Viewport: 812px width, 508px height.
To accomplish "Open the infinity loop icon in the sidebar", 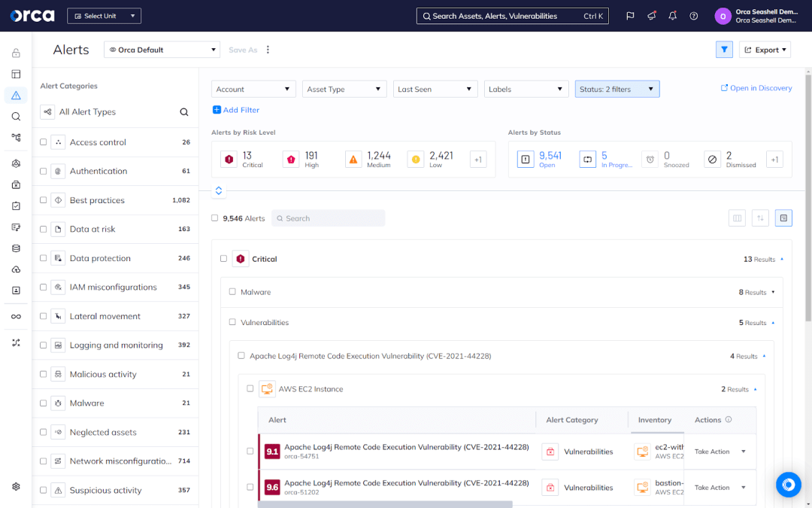I will [x=16, y=317].
